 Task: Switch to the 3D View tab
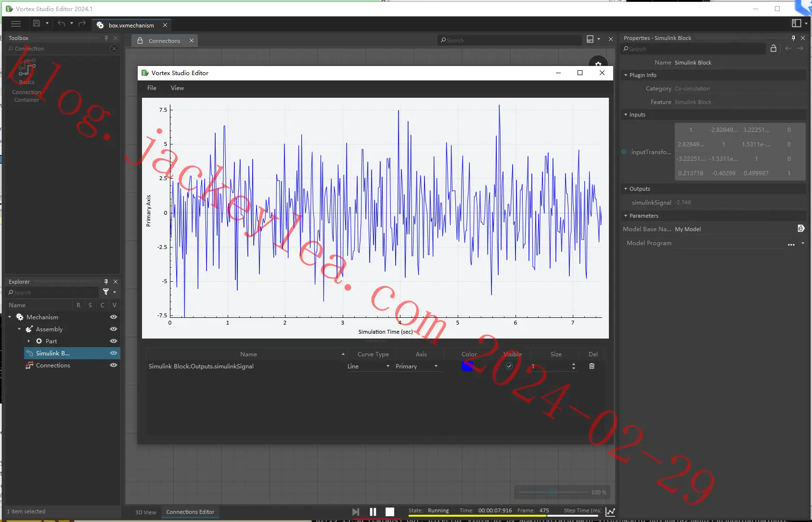(x=145, y=512)
